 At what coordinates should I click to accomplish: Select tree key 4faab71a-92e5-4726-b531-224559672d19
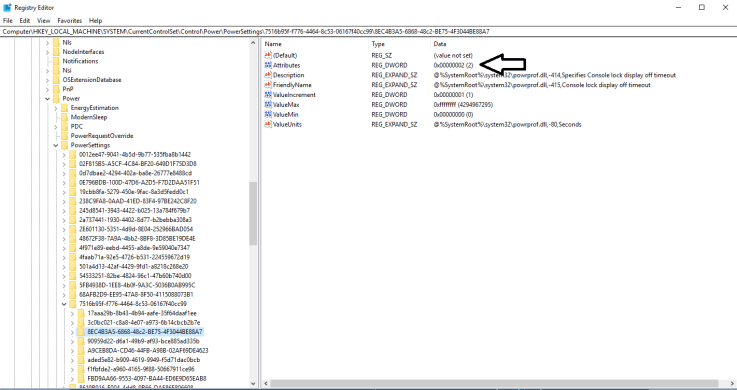pos(134,257)
